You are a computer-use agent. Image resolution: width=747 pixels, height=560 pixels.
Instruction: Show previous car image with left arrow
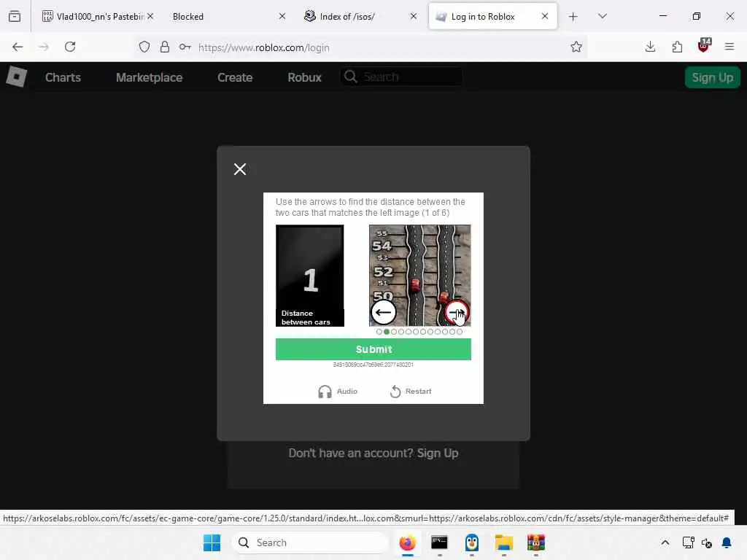point(384,312)
